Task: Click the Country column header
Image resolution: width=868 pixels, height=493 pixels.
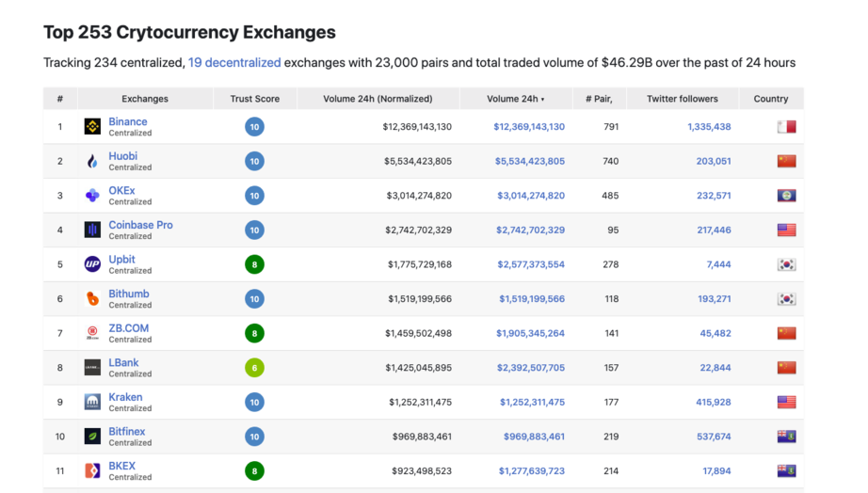Action: tap(770, 99)
